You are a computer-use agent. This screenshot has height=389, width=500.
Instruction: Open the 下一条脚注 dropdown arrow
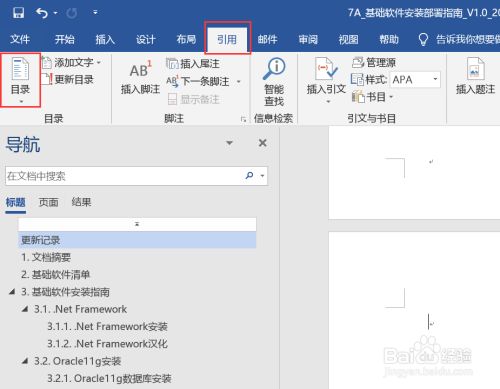(239, 81)
